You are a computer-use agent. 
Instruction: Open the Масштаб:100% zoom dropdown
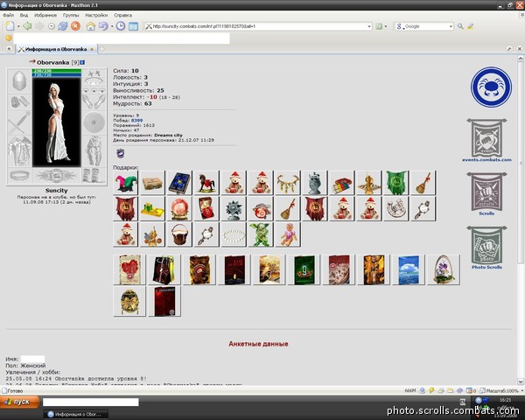501,390
